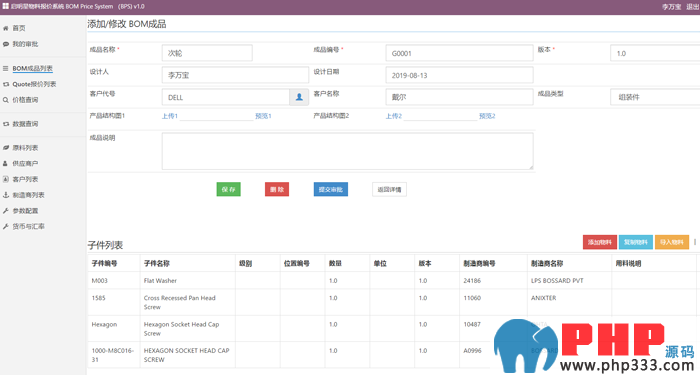The height and width of the screenshot is (375, 700).
Task: Click the 预览1 preview link
Action: click(x=263, y=116)
